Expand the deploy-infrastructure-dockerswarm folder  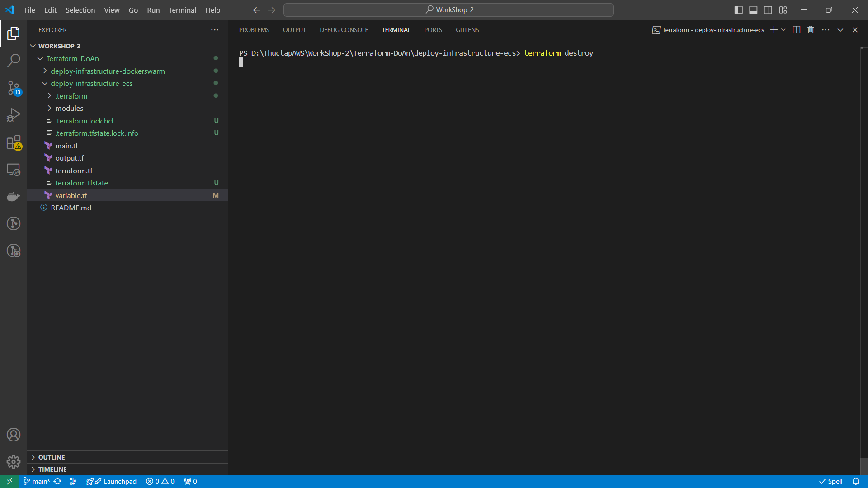click(45, 71)
